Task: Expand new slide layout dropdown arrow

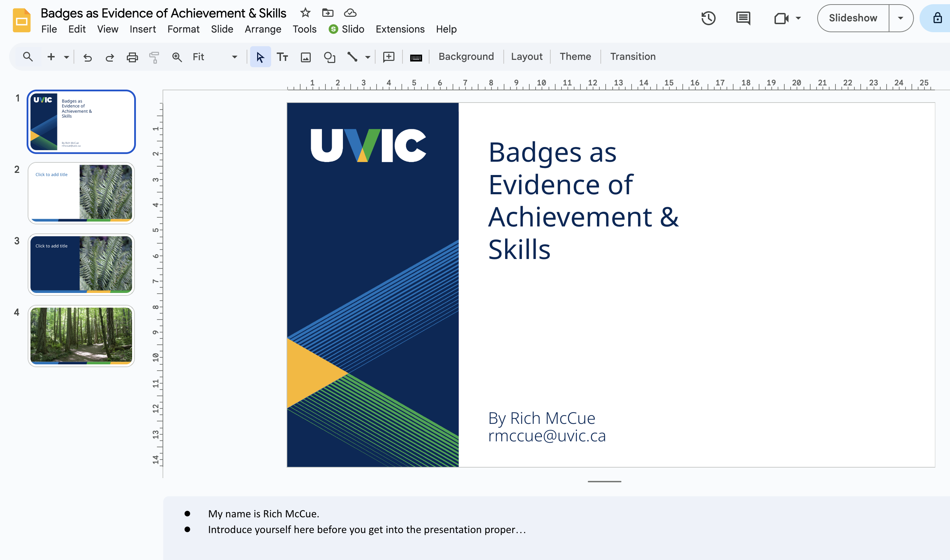Action: [x=67, y=57]
